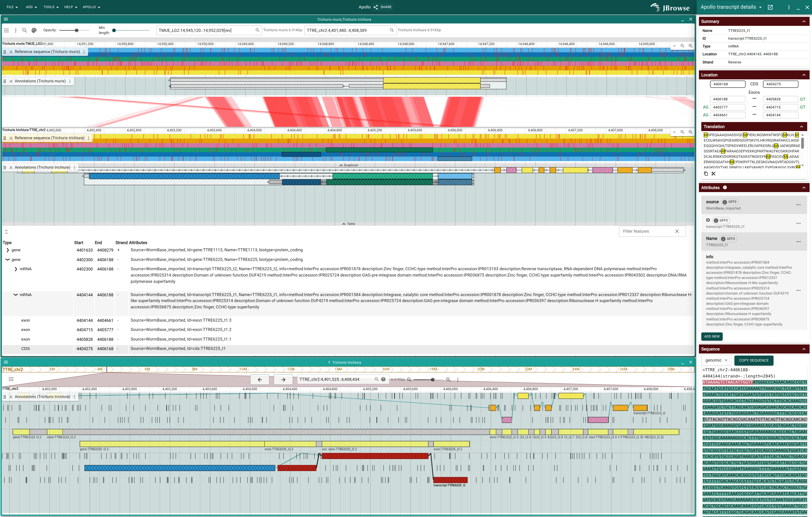Open the bottom Annotations (Trichuris trichiura) track menu
The width and height of the screenshot is (812, 517).
[75, 397]
